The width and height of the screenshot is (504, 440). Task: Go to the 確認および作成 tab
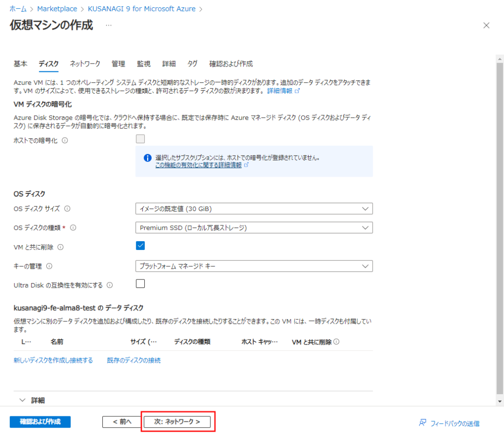231,63
